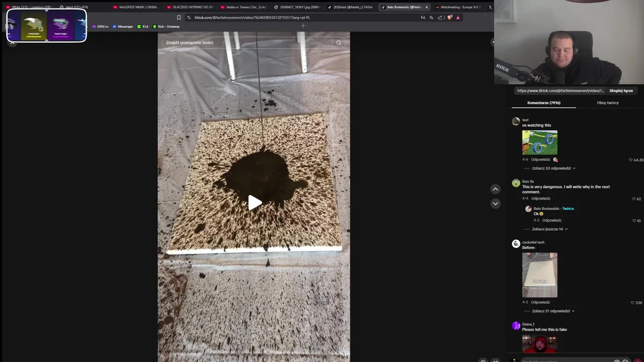644x362 pixels.
Task: Click the username 'cockatiel tech'
Action: 533,242
